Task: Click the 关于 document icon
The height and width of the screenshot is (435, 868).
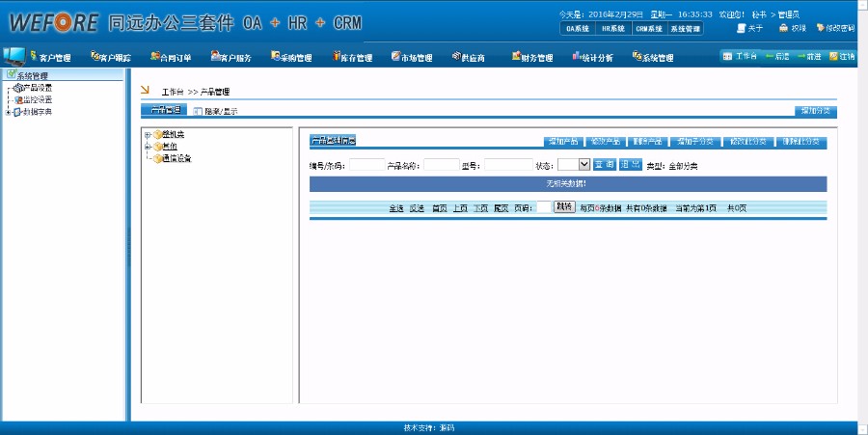Action: (742, 28)
